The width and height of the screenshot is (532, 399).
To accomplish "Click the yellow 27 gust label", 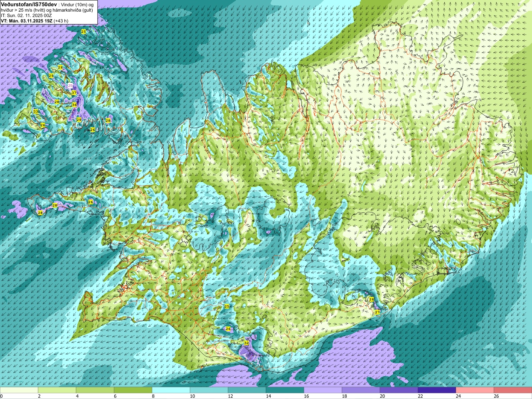I will (x=377, y=312).
